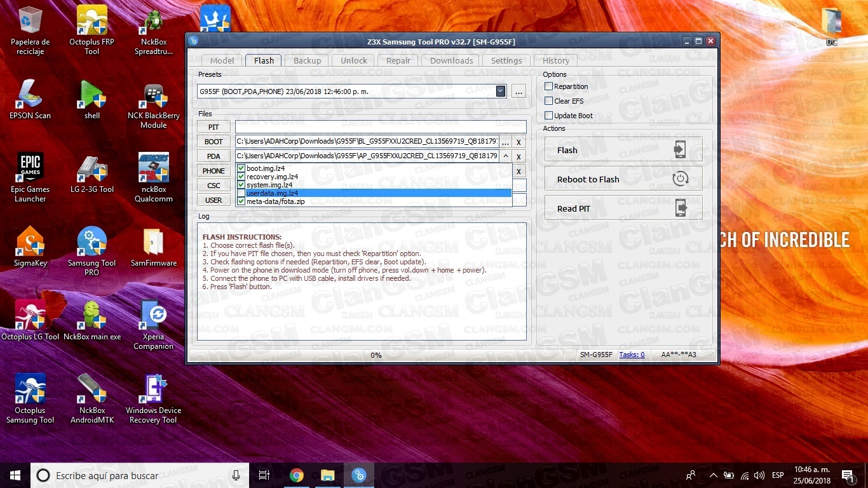
Task: Enable the Update Boot option
Action: coord(549,116)
